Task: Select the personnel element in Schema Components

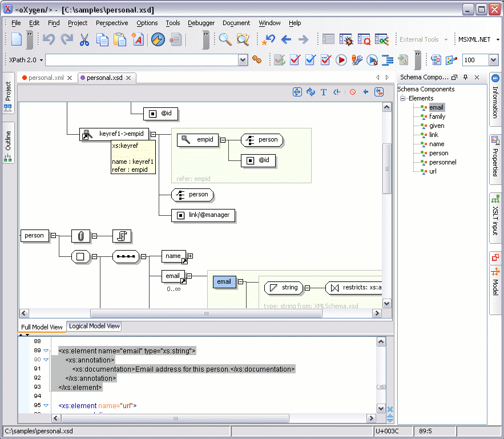Action: pos(442,162)
